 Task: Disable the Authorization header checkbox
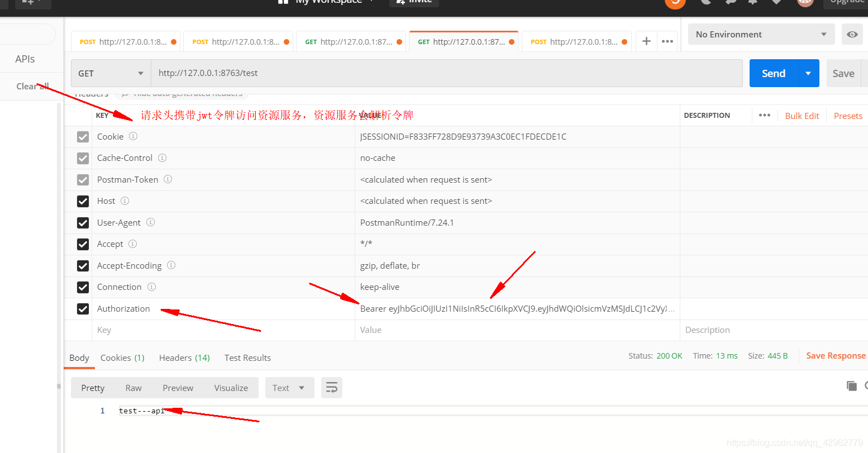[x=83, y=309]
